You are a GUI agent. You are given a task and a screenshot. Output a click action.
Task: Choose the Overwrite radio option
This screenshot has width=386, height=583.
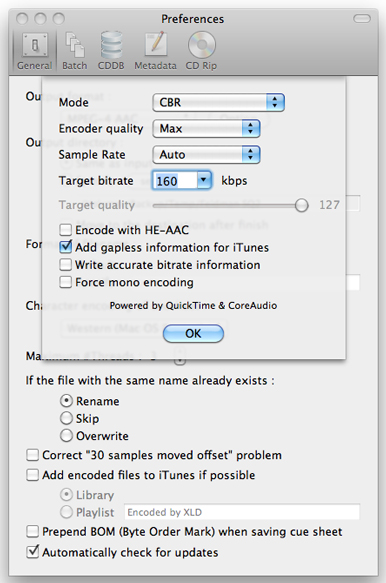66,436
